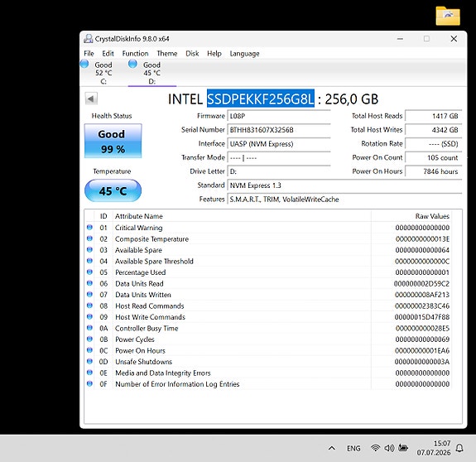Click status icon of Available Spare Threshold row
This screenshot has height=462, width=476.
tap(89, 261)
